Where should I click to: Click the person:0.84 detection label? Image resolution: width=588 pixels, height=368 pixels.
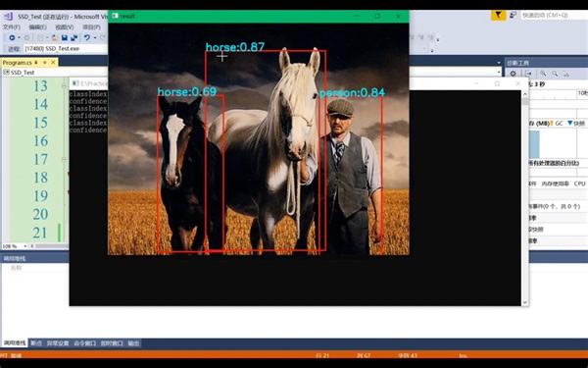click(x=352, y=92)
